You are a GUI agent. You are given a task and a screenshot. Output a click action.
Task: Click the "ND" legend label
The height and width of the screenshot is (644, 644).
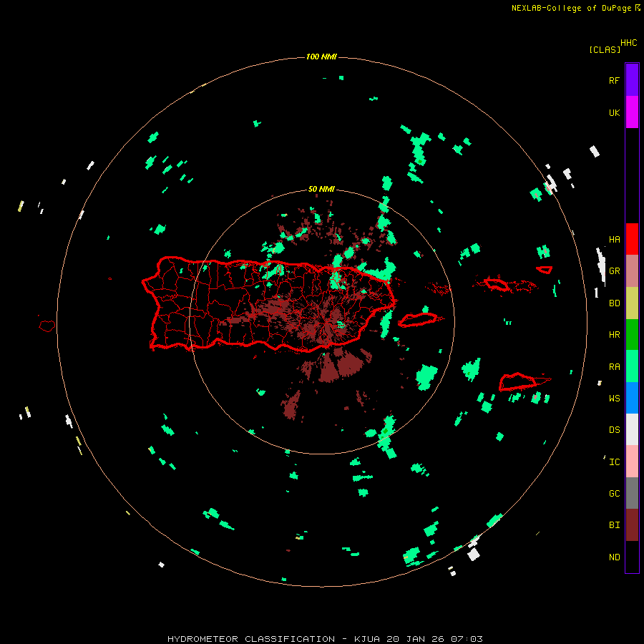[614, 557]
